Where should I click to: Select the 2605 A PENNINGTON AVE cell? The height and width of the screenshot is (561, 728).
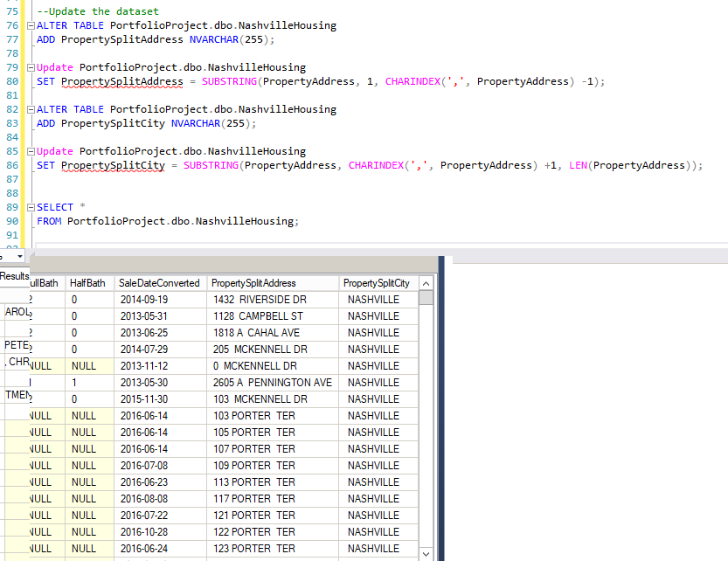[x=273, y=383]
